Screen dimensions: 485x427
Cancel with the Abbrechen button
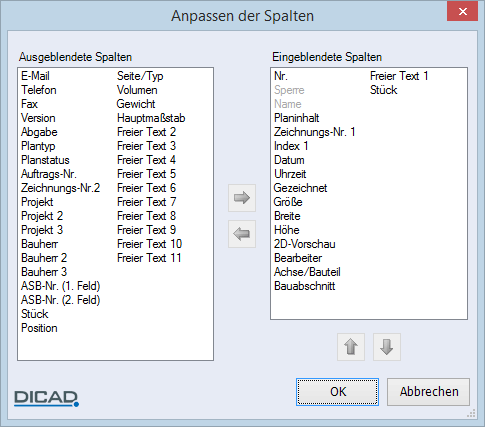point(428,392)
